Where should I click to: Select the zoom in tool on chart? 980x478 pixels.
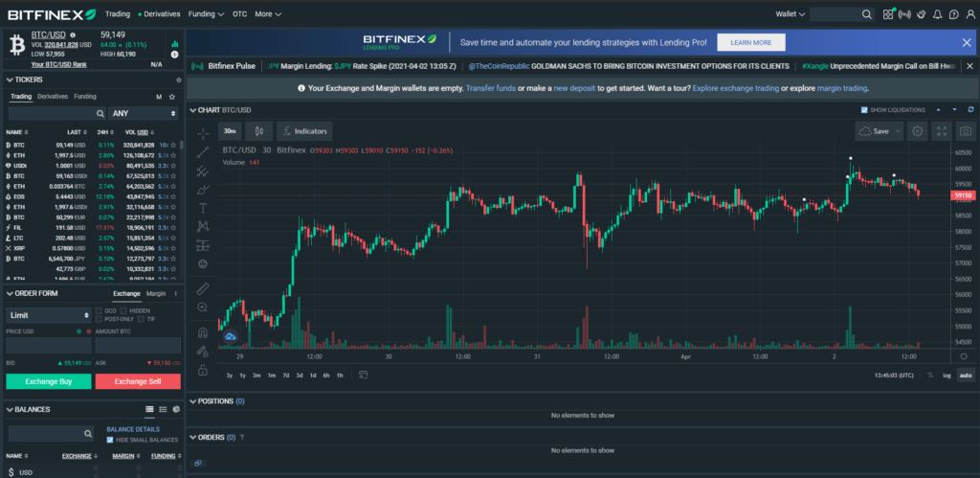[203, 307]
